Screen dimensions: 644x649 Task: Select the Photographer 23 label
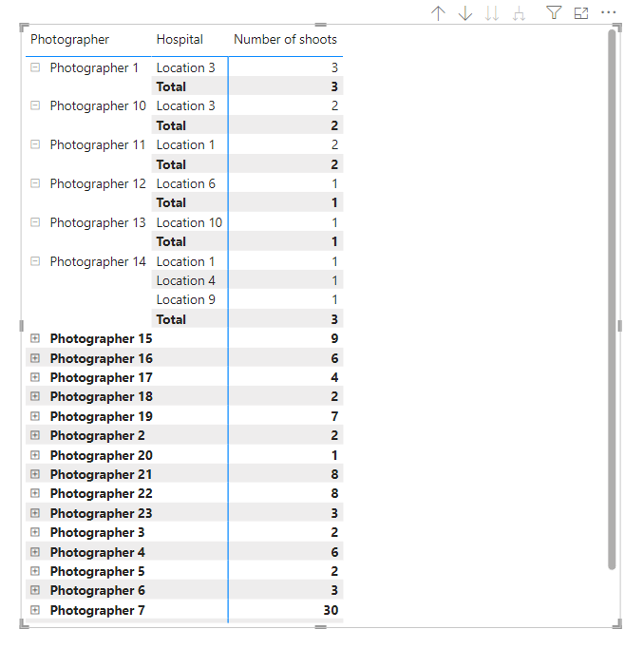coord(102,513)
